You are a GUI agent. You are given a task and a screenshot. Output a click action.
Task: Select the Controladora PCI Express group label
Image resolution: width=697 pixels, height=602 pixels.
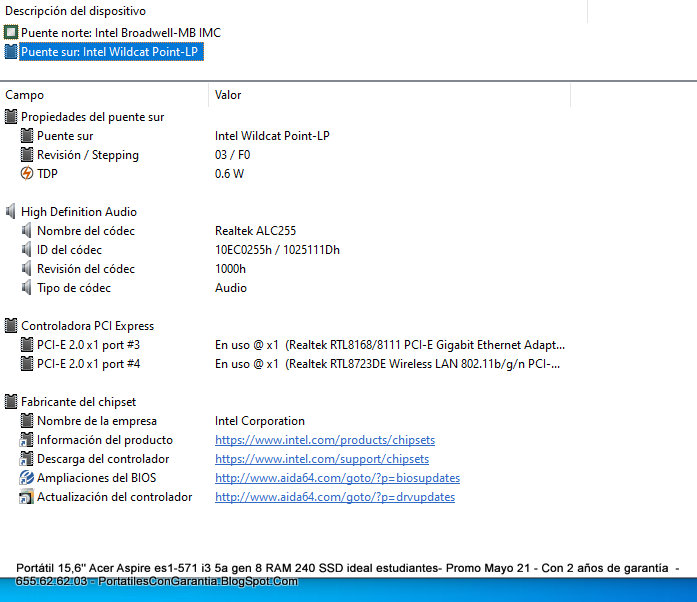87,326
